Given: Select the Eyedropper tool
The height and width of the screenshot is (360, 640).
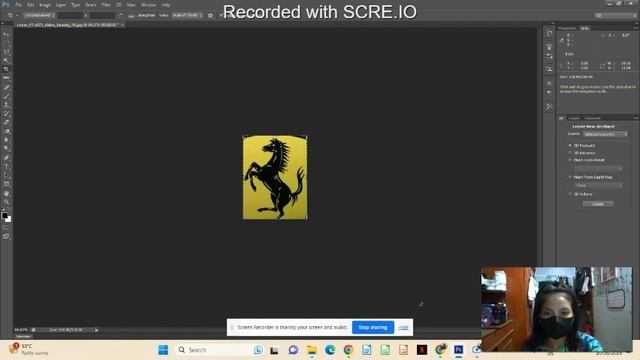Looking at the screenshot, I should coord(6,78).
